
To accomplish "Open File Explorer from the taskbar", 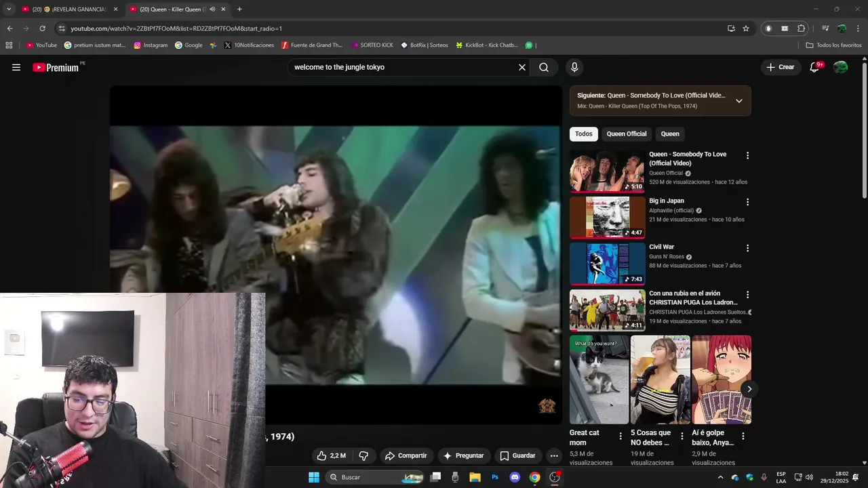I will (475, 477).
